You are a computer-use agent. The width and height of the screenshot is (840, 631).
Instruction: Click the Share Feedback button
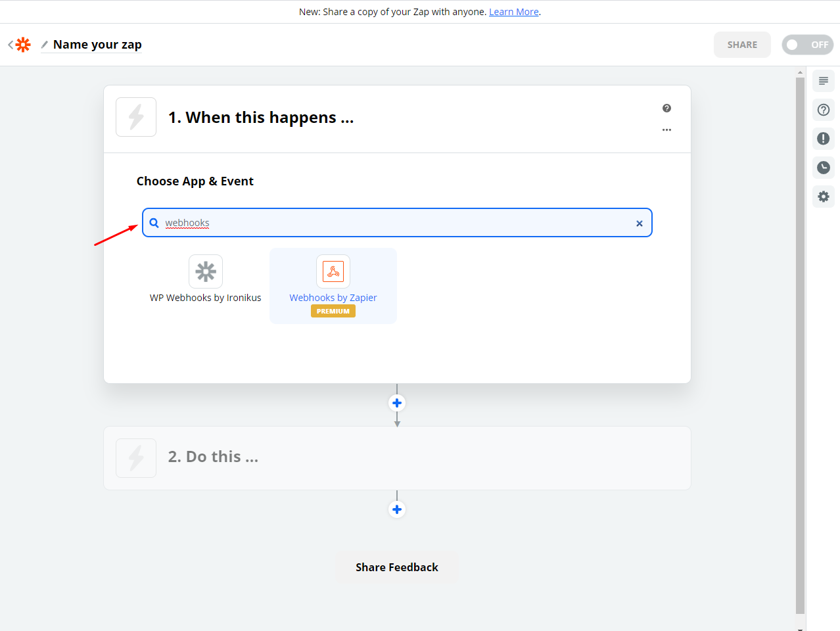(x=397, y=567)
